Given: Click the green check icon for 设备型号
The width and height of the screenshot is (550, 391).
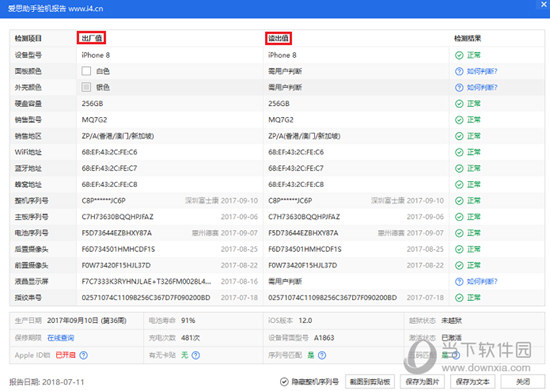Looking at the screenshot, I should (x=459, y=55).
